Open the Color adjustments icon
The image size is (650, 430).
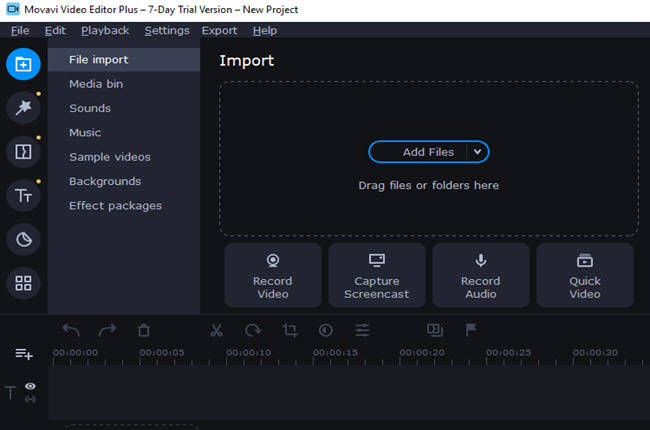[326, 330]
